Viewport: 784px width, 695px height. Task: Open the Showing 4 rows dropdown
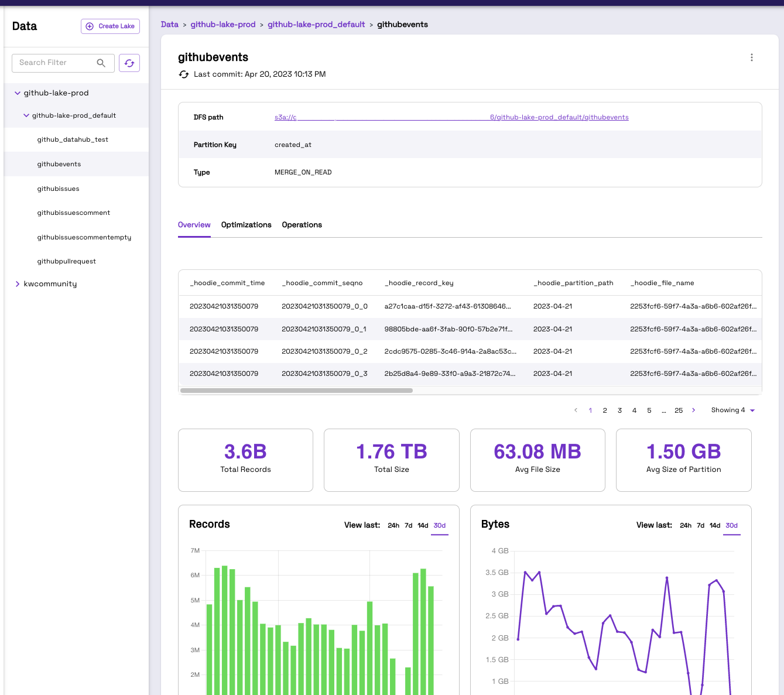(733, 410)
